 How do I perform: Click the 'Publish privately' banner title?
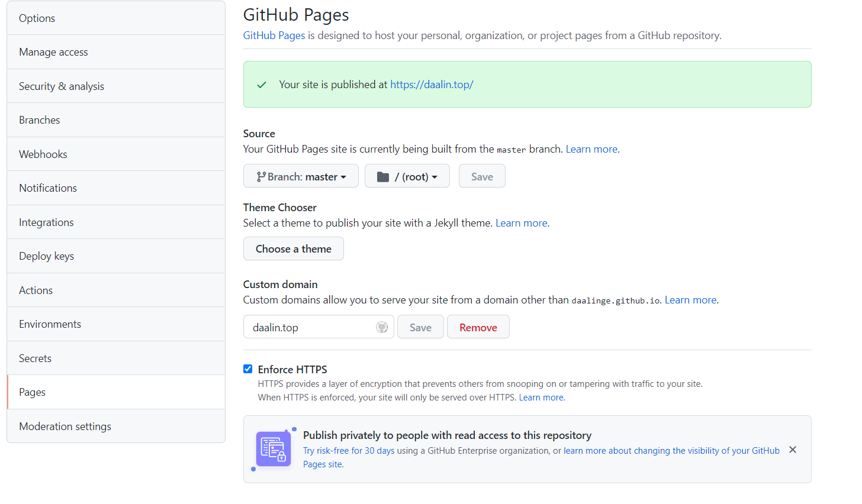[447, 435]
